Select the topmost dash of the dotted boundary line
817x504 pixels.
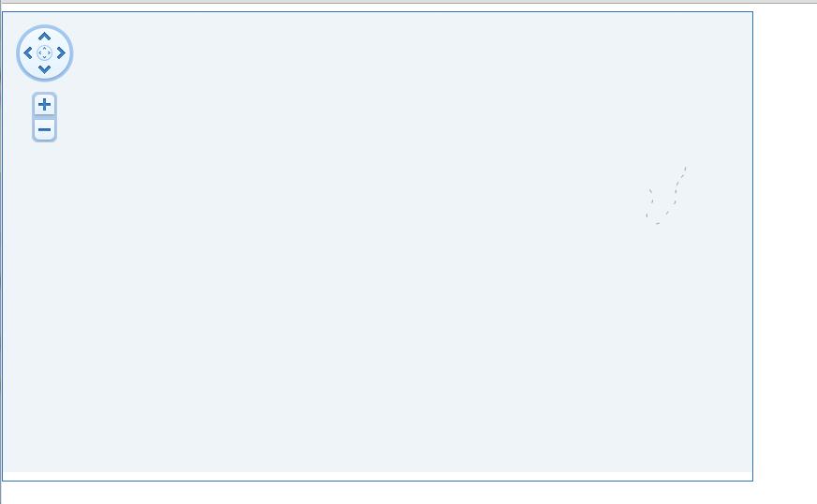[685, 169]
